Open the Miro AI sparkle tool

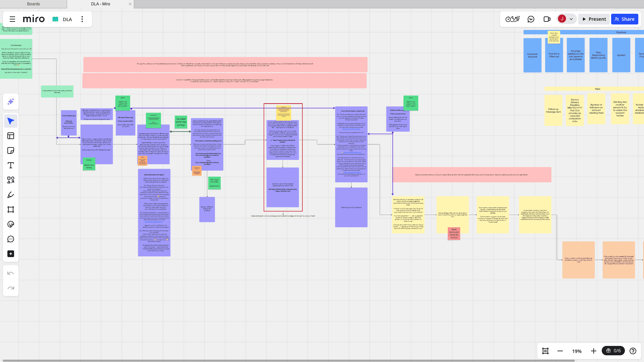(x=11, y=102)
